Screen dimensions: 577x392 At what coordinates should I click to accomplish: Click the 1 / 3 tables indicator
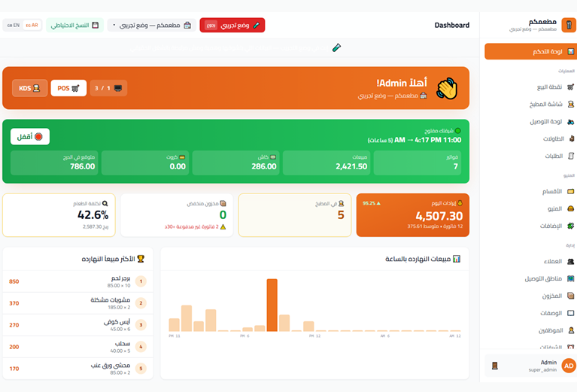pyautogui.click(x=108, y=88)
